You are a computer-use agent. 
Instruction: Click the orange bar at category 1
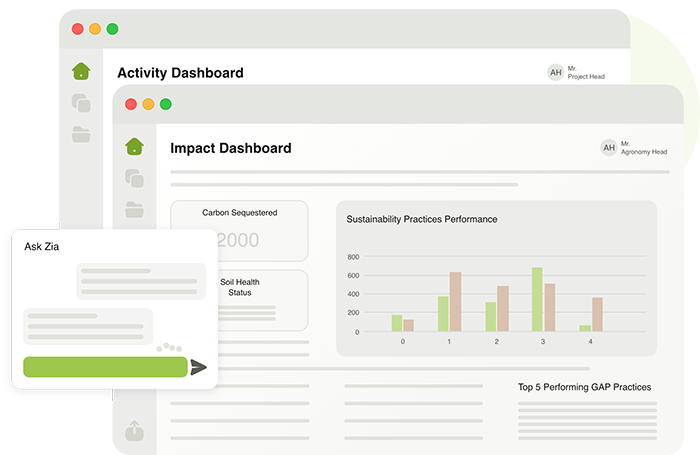pos(455,301)
